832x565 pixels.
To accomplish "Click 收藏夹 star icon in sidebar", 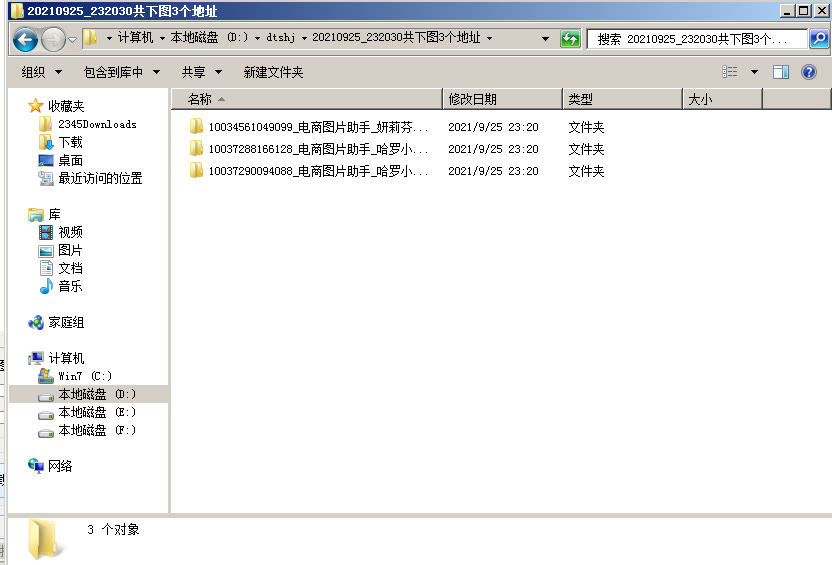I will click(x=36, y=106).
